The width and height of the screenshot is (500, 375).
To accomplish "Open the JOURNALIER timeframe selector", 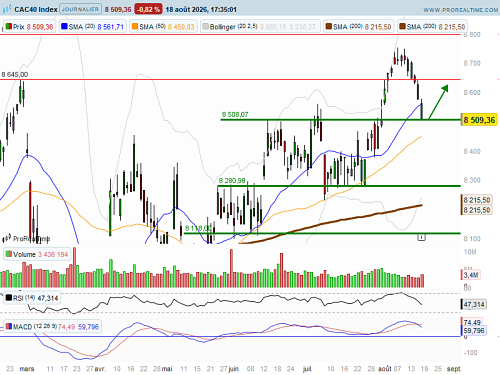I will tap(80, 9).
